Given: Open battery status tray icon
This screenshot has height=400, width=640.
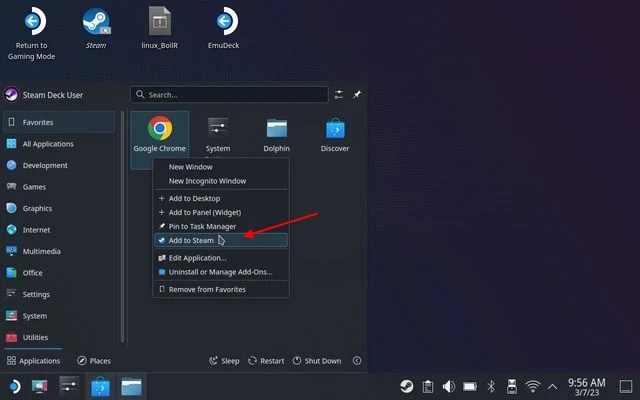Looking at the screenshot, I should coord(470,386).
